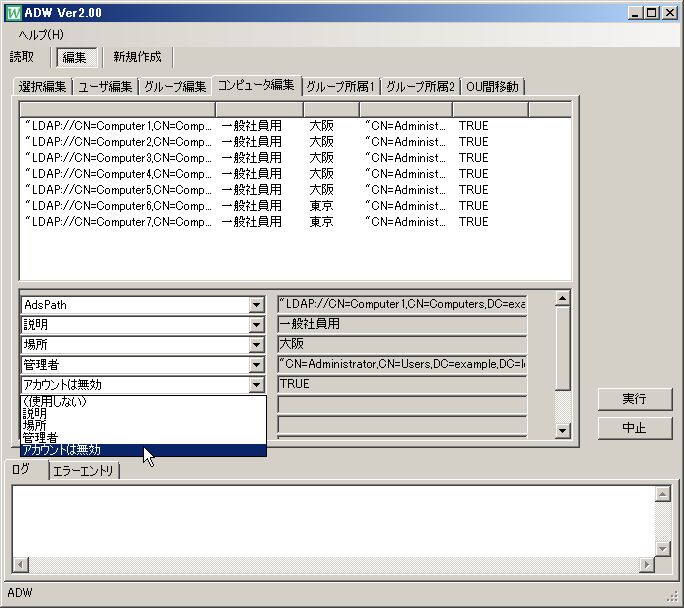Click the 実行 button
The height and width of the screenshot is (608, 684).
635,398
